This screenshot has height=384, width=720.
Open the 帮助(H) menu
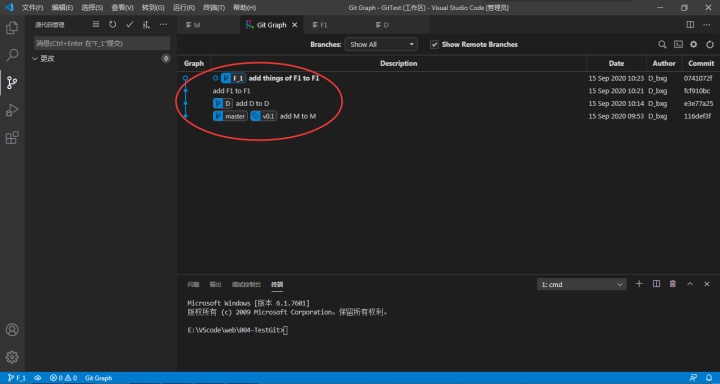(244, 8)
